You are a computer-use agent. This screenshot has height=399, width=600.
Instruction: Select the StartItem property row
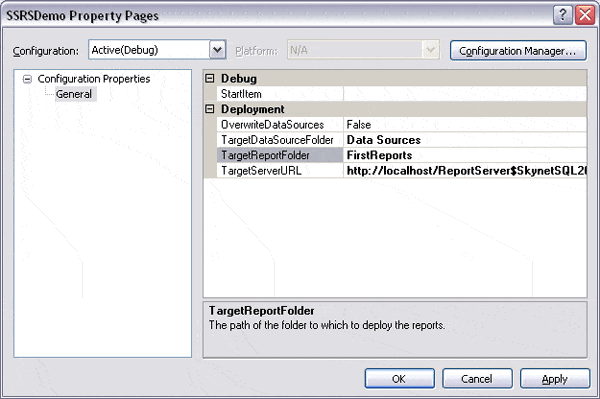coord(280,94)
